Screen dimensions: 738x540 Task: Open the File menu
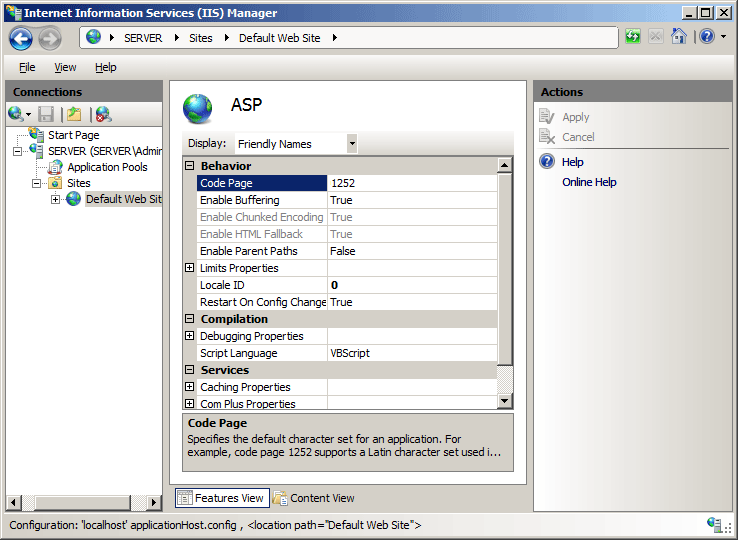pyautogui.click(x=27, y=67)
